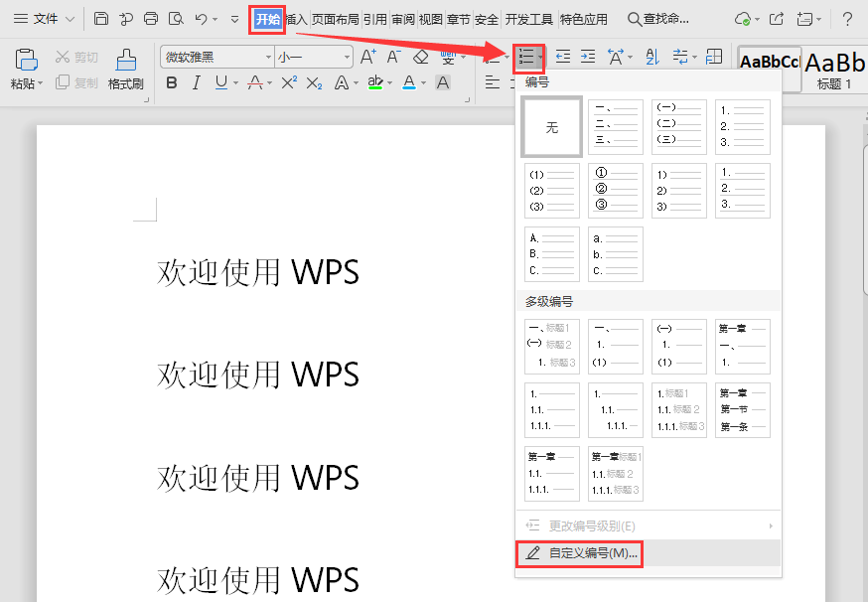Click the Save icon in quick access toolbar

point(100,19)
